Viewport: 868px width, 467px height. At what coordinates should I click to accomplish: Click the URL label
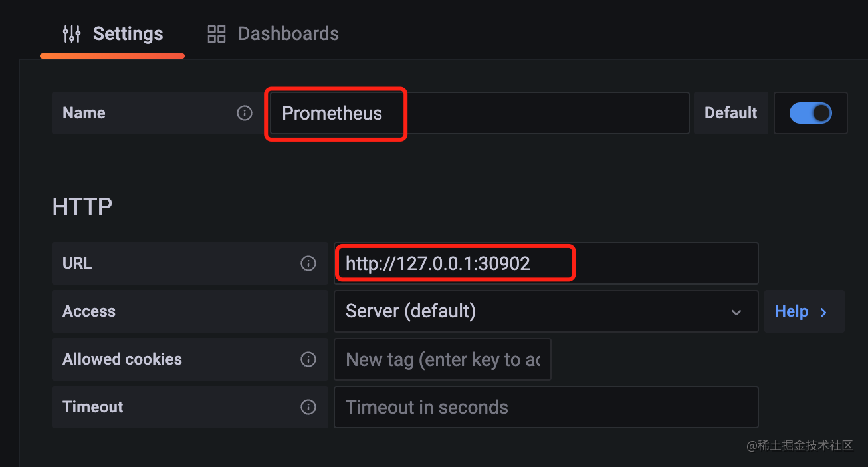pyautogui.click(x=77, y=263)
